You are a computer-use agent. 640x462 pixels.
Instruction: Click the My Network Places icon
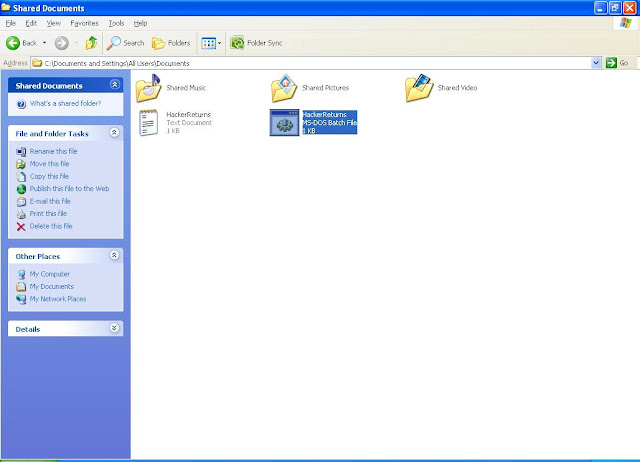[21, 300]
